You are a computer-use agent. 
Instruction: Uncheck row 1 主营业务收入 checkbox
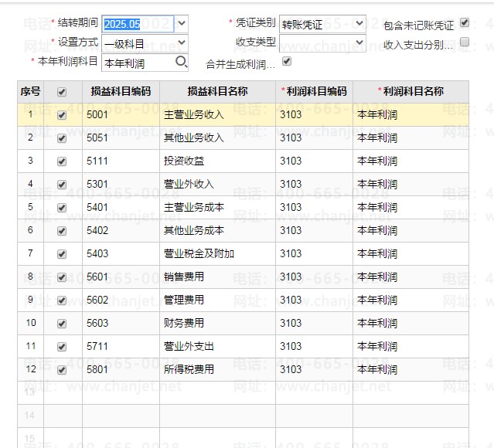[63, 115]
